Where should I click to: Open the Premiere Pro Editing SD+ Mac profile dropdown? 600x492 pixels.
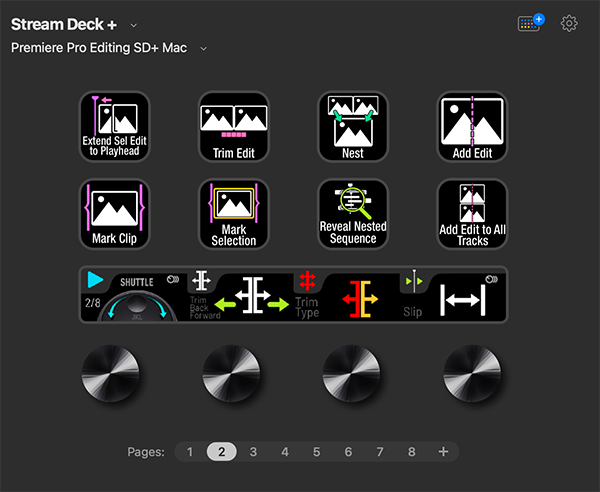(204, 49)
